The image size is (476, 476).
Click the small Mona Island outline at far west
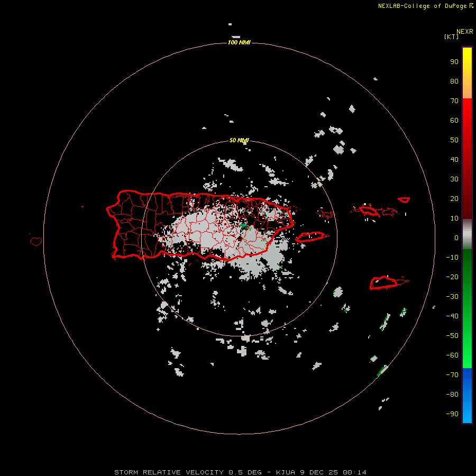click(36, 241)
